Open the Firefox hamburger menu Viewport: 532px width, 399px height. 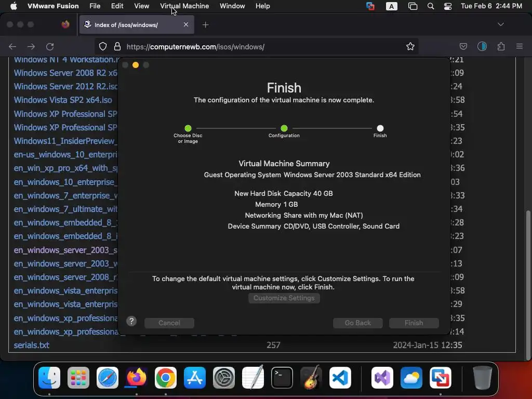tap(520, 46)
